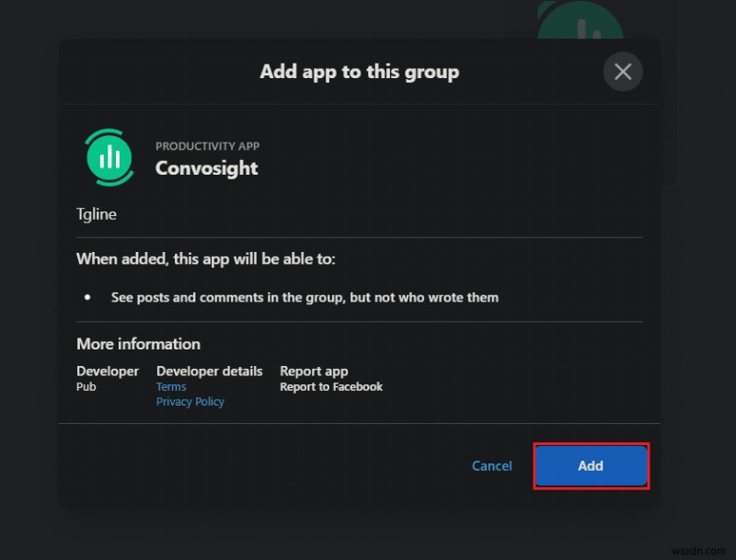Click the Developer details heading
Screen dimensions: 736x560
click(210, 371)
